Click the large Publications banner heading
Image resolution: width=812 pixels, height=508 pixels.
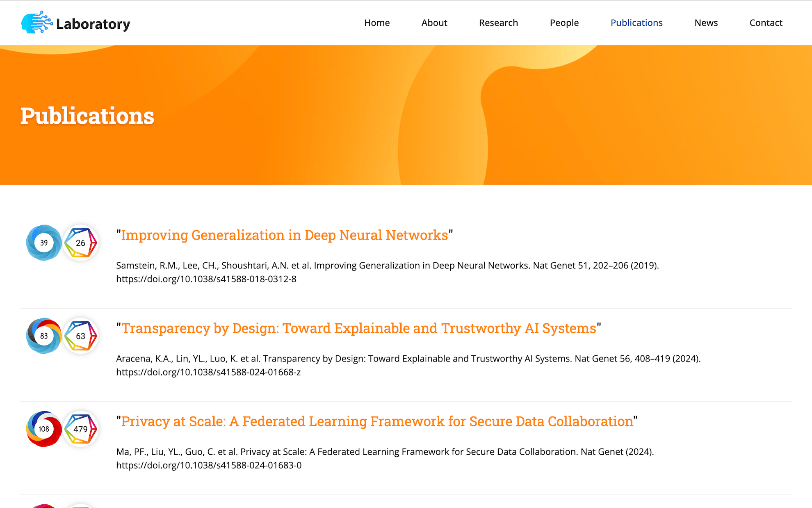point(87,116)
